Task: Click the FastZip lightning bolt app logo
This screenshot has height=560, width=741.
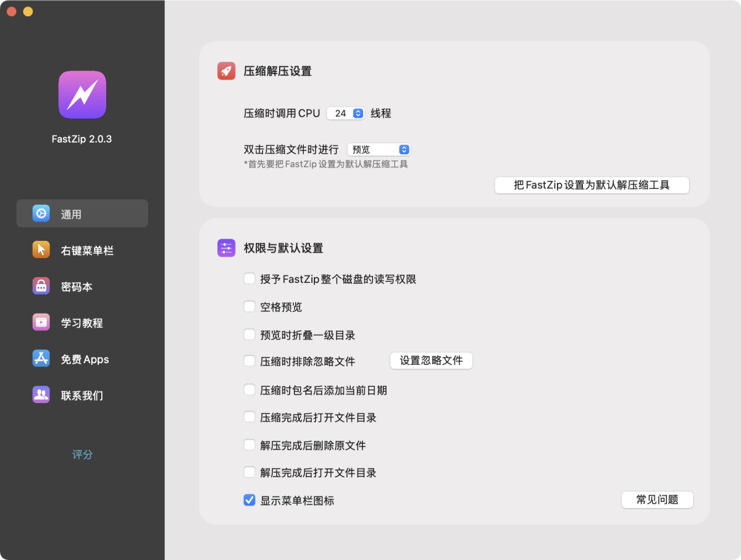Action: pos(82,94)
